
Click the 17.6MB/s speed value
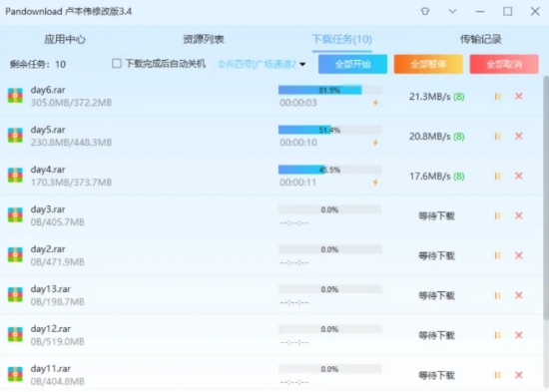click(x=430, y=177)
